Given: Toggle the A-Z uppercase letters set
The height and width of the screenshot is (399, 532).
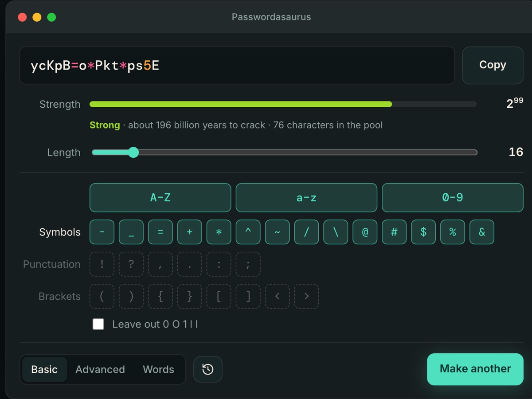Looking at the screenshot, I should click(x=160, y=198).
